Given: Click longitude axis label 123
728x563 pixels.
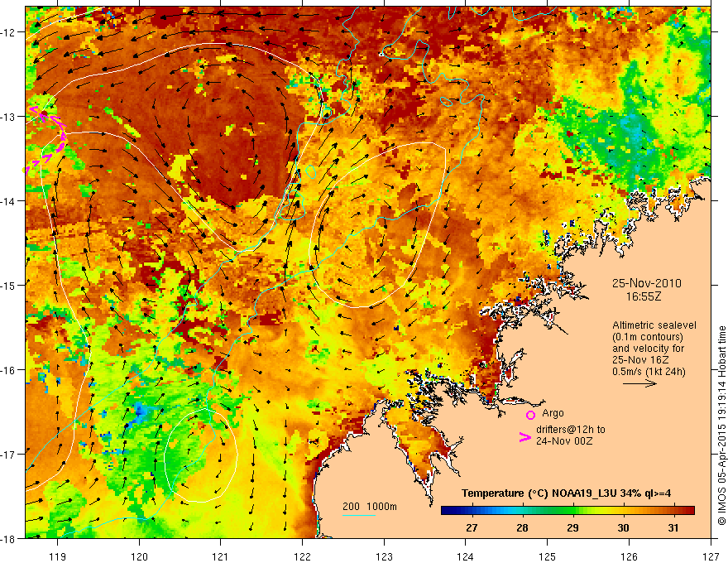Looking at the screenshot, I should (384, 556).
